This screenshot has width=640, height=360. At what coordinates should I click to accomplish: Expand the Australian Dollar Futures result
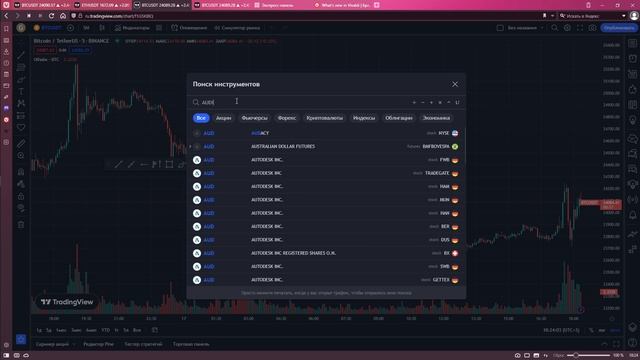[x=190, y=147]
